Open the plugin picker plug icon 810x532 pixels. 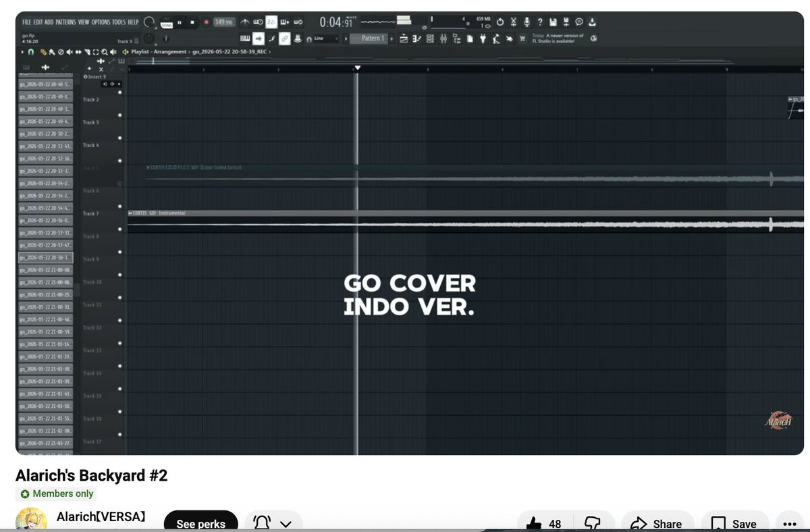pos(483,39)
